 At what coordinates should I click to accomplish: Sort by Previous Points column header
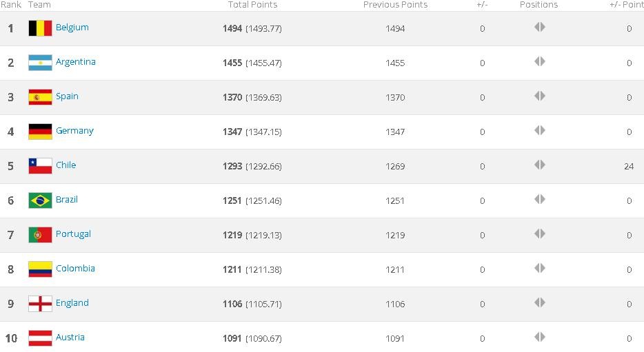click(395, 5)
